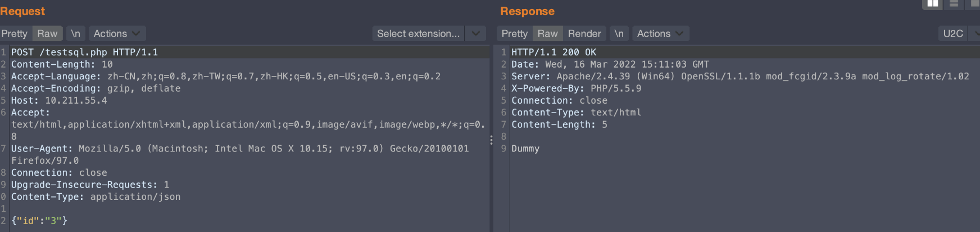Image resolution: width=980 pixels, height=232 pixels.
Task: Select Raw view in Request panel
Action: [x=47, y=34]
